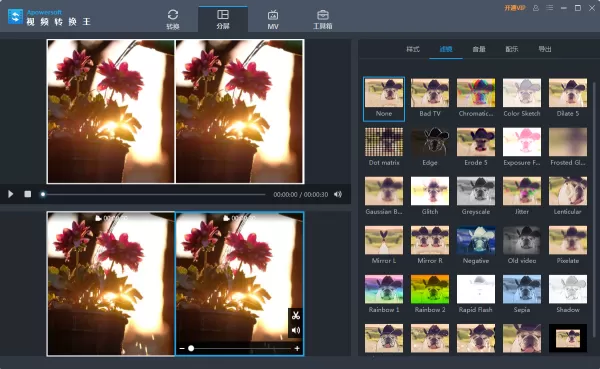Apply the Dilate 5 filter
Screen dimensions: 600x369
click(568, 98)
